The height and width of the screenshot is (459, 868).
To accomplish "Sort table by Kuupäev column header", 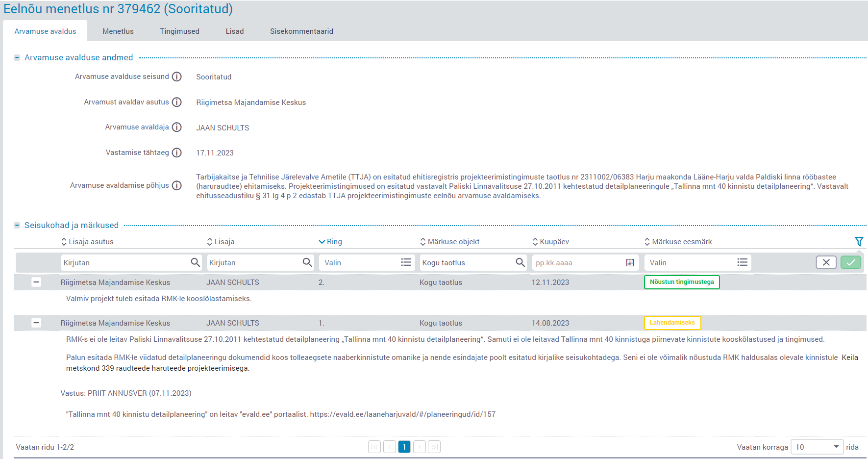I will (554, 241).
